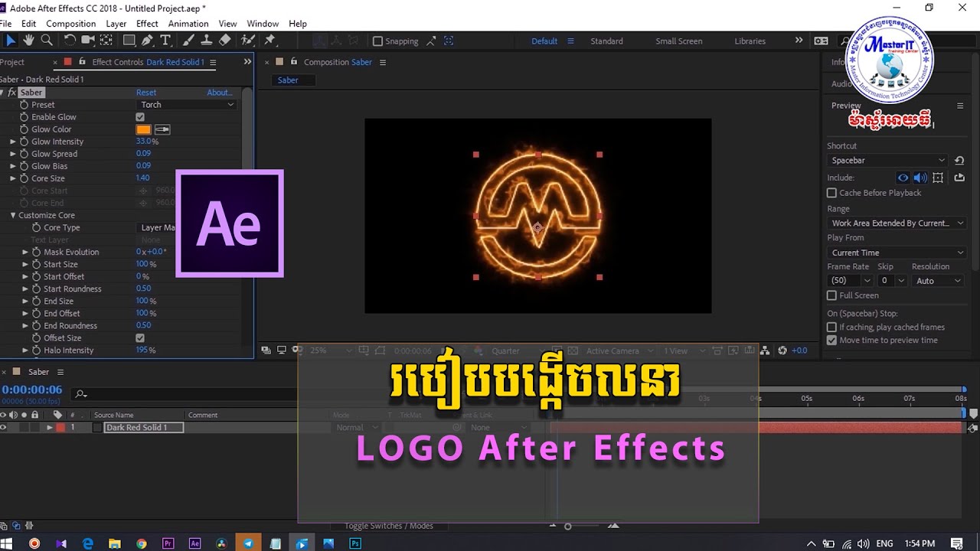Screen dimensions: 980x551
Task: Click Reset shortcut icon in Preview panel
Action: 959,161
